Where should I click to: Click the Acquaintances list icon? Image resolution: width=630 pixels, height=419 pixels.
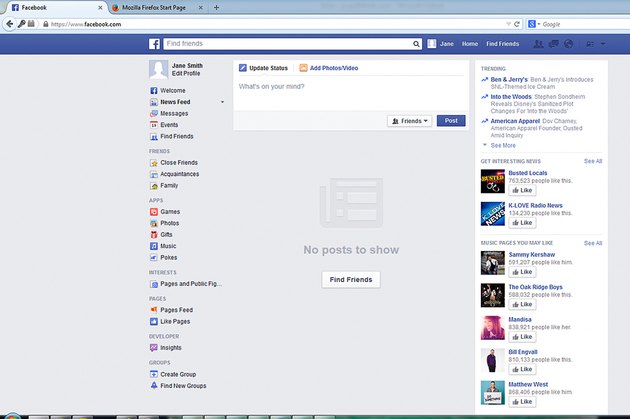[x=153, y=174]
